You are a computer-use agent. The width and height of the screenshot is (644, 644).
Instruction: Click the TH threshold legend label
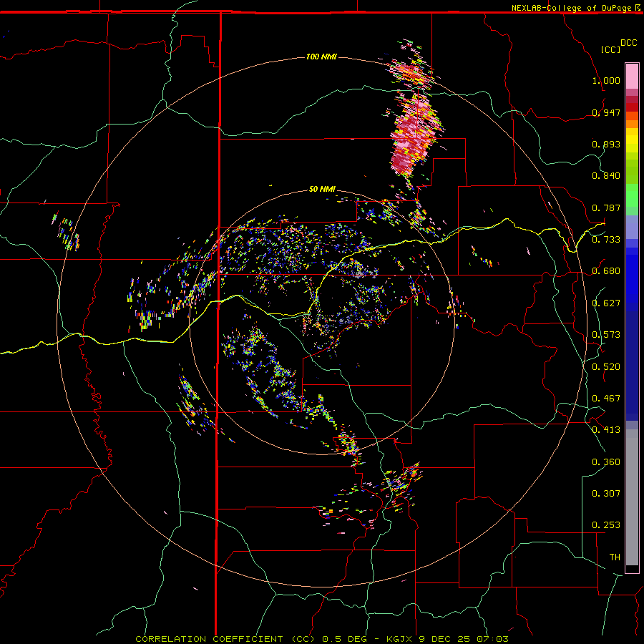(615, 557)
